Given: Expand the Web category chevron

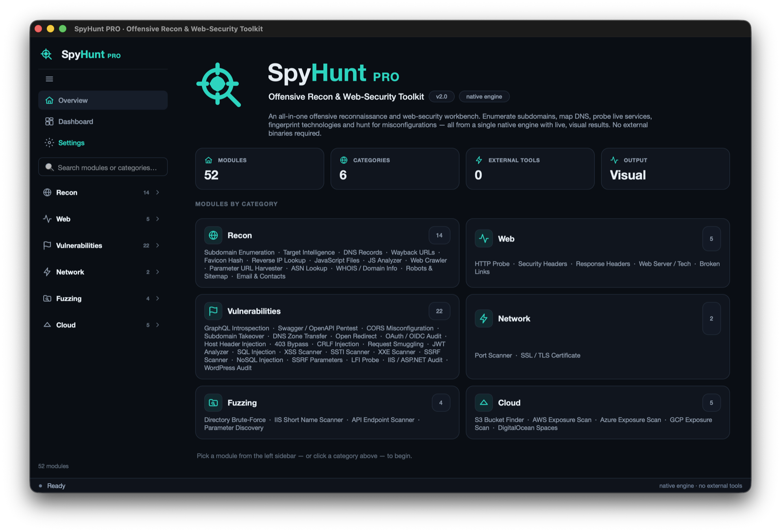Looking at the screenshot, I should pyautogui.click(x=157, y=219).
